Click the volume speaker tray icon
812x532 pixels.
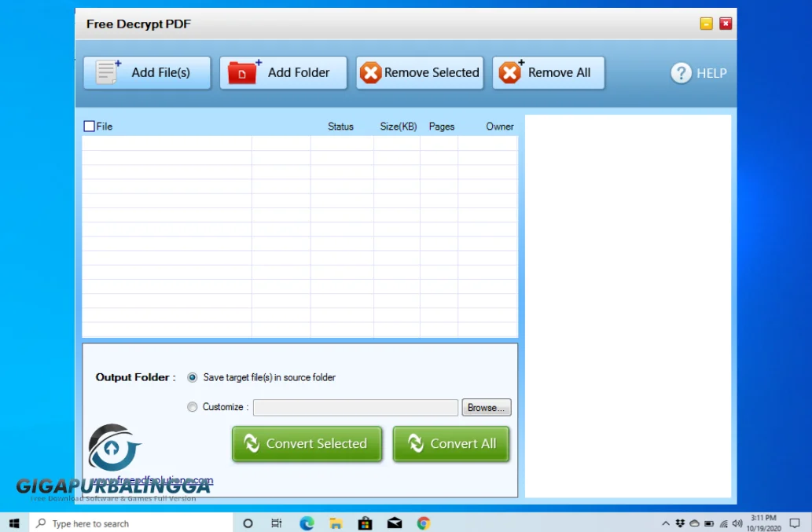coord(737,523)
